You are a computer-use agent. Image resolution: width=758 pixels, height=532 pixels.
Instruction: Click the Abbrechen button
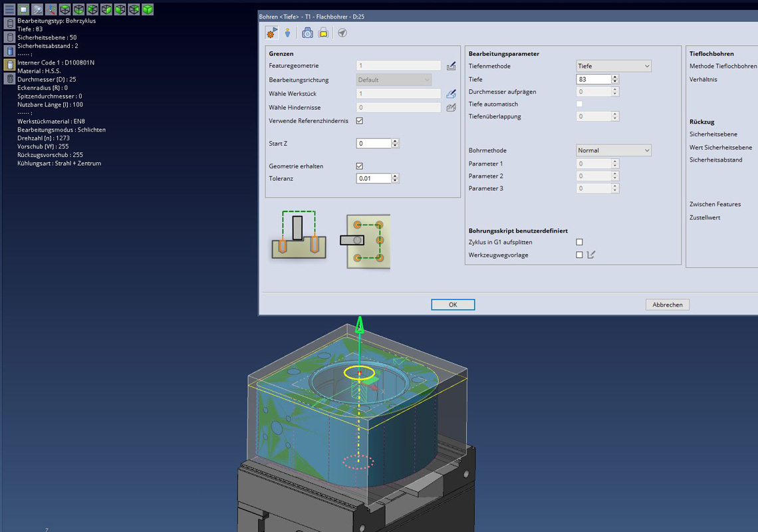pos(668,305)
